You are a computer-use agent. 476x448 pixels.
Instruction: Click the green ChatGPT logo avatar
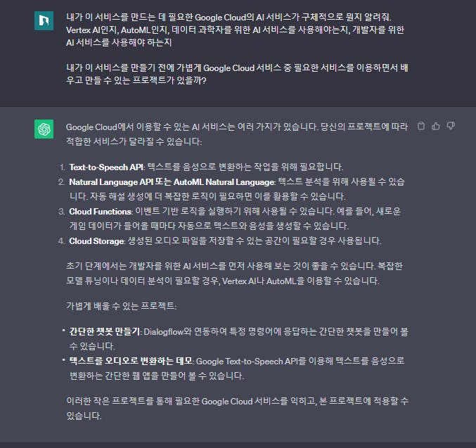pos(44,129)
